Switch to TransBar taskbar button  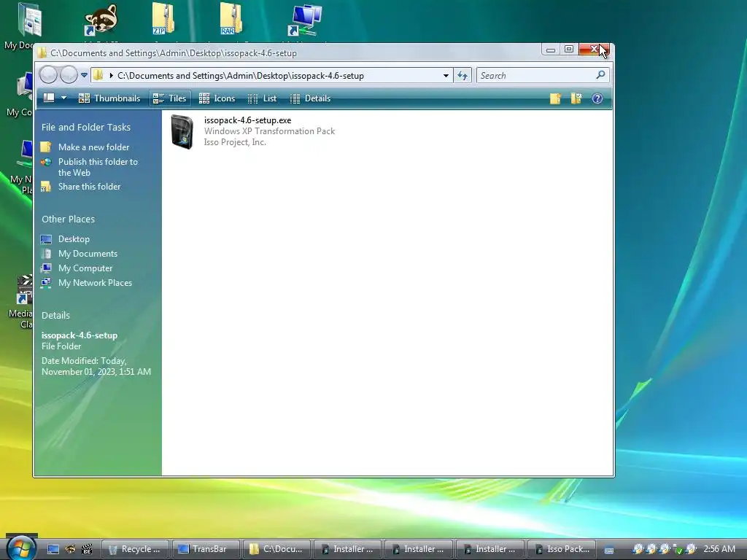click(206, 549)
